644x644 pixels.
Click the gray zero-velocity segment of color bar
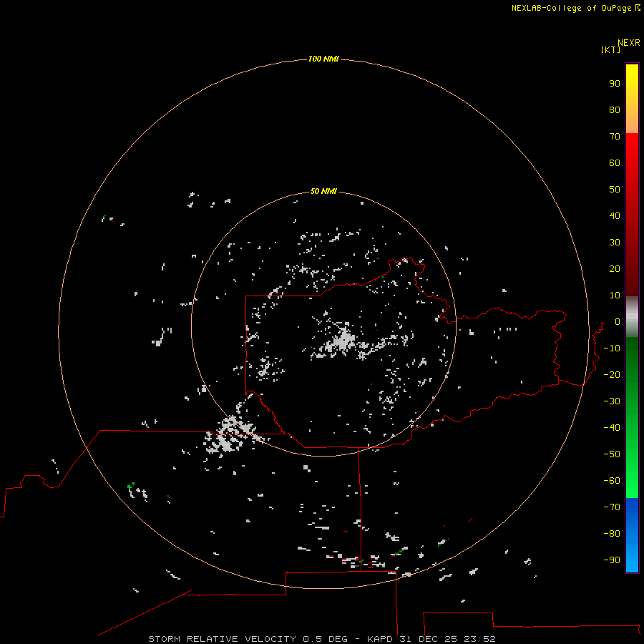point(632,317)
